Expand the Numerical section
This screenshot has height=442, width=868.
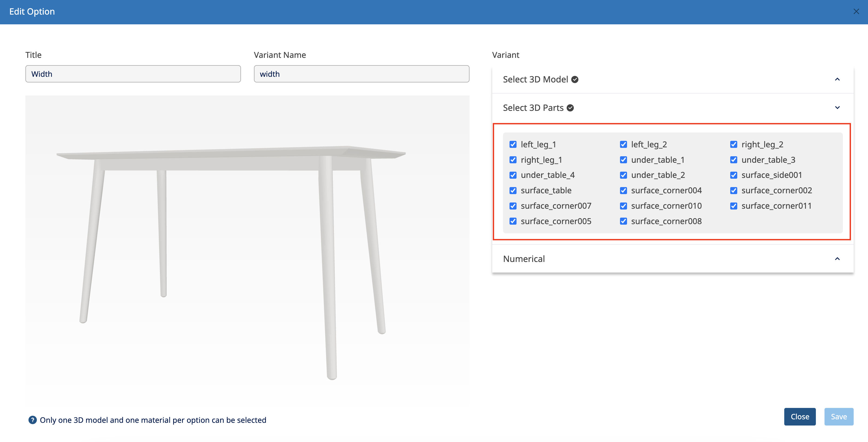(837, 259)
